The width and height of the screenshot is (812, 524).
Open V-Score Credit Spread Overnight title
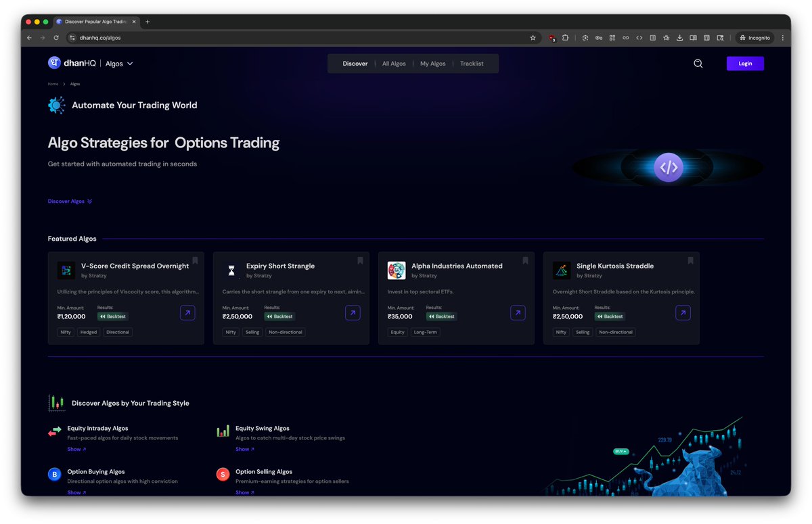135,266
